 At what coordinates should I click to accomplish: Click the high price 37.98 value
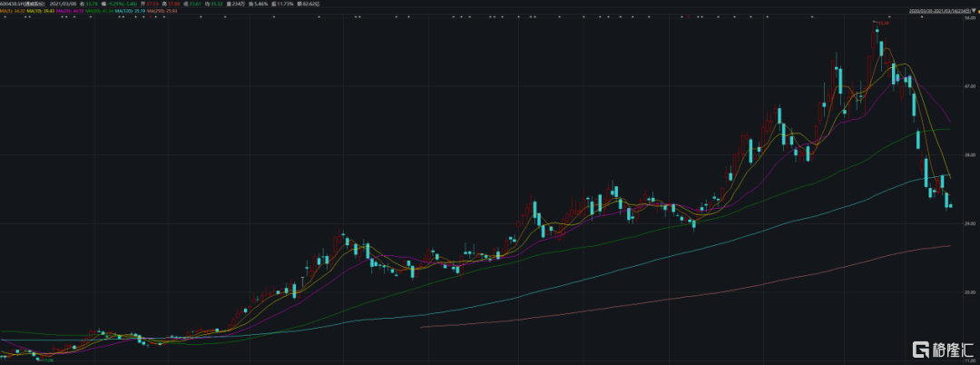[x=173, y=4]
